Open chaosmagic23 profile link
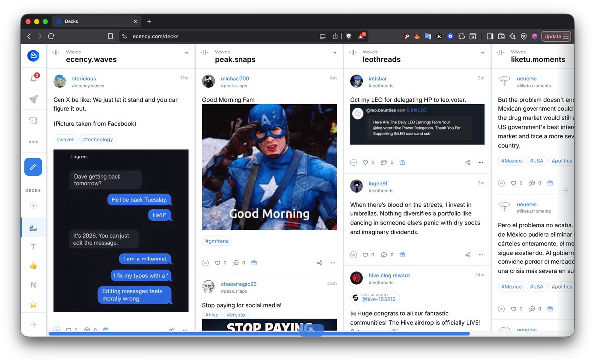The width and height of the screenshot is (595, 364). coord(239,284)
